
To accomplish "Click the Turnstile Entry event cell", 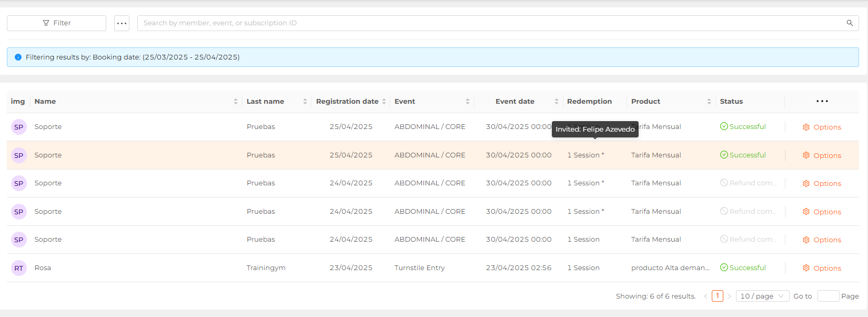I will tap(420, 268).
